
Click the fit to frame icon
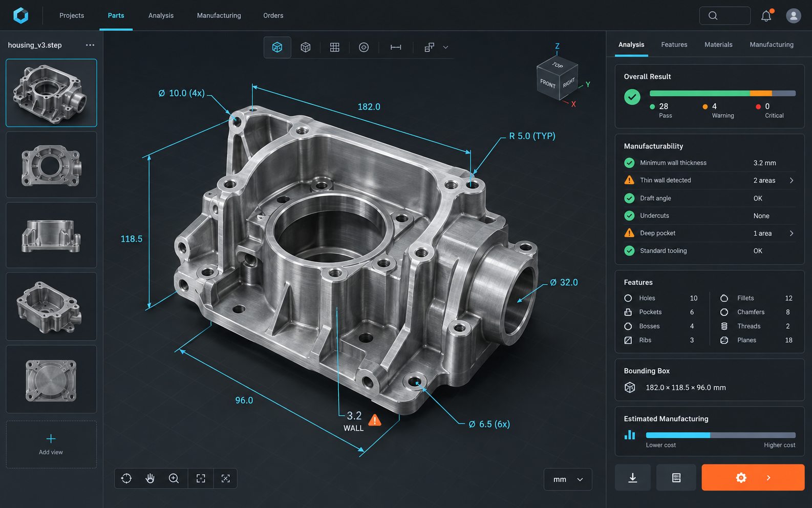201,478
